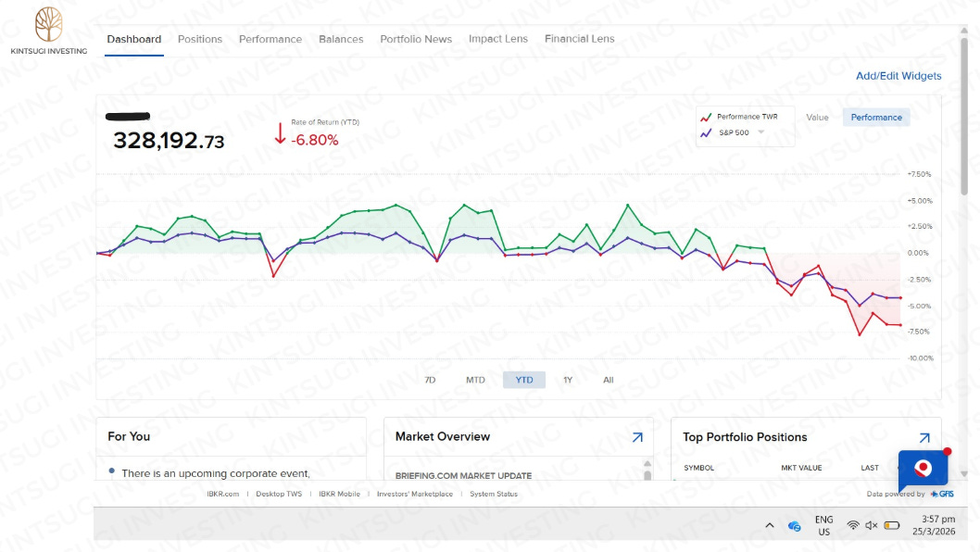This screenshot has height=552, width=980.
Task: Open the Performance tab
Action: pyautogui.click(x=270, y=39)
